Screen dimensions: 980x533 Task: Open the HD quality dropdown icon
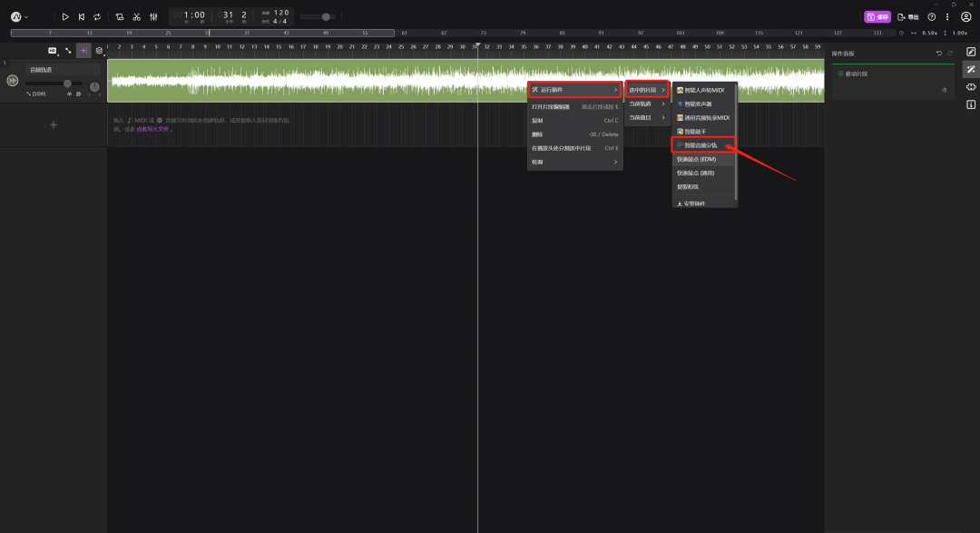[53, 51]
